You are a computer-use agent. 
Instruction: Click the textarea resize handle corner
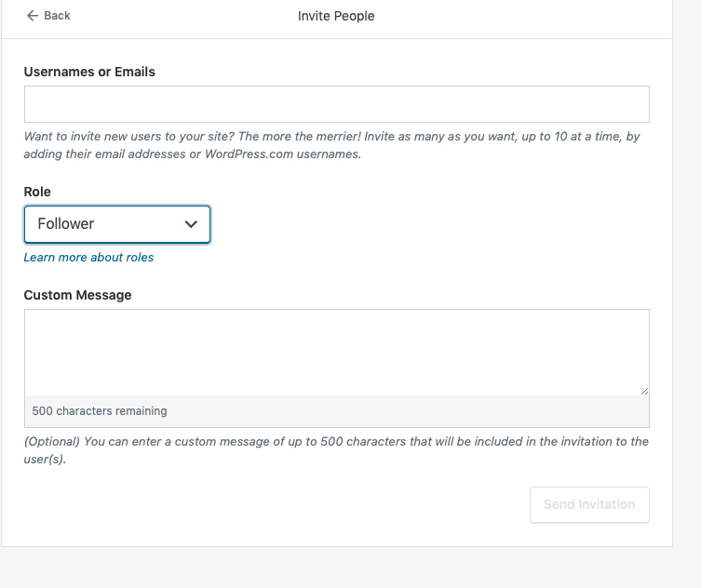644,391
